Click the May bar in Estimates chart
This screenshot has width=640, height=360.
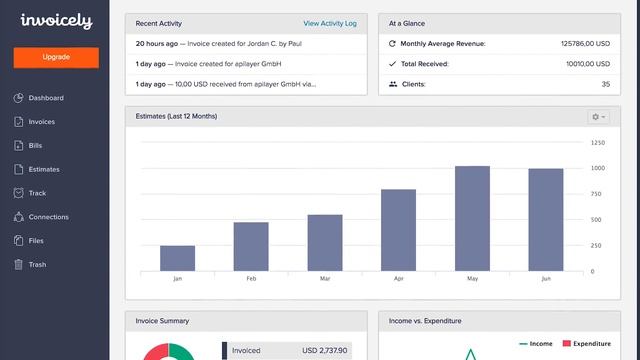(472, 218)
